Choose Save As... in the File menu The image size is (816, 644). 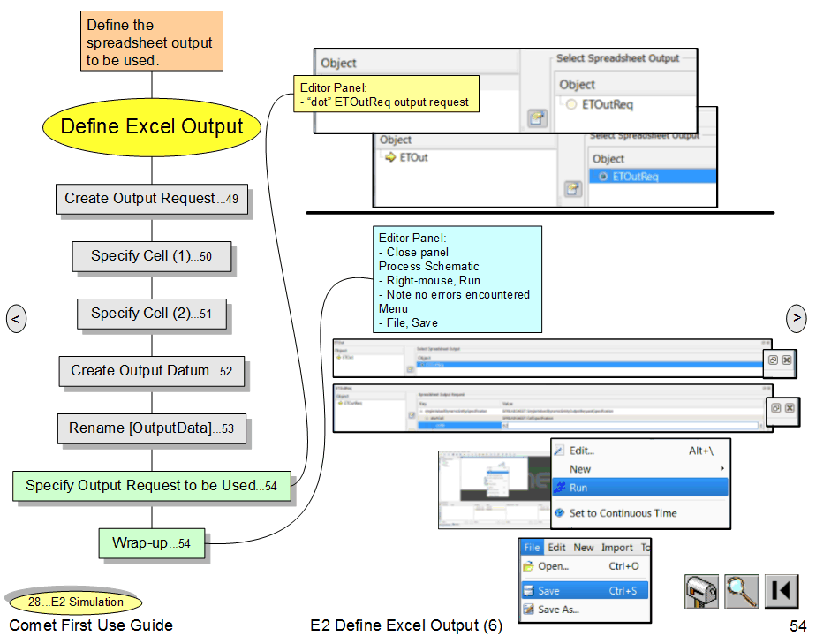pos(585,610)
